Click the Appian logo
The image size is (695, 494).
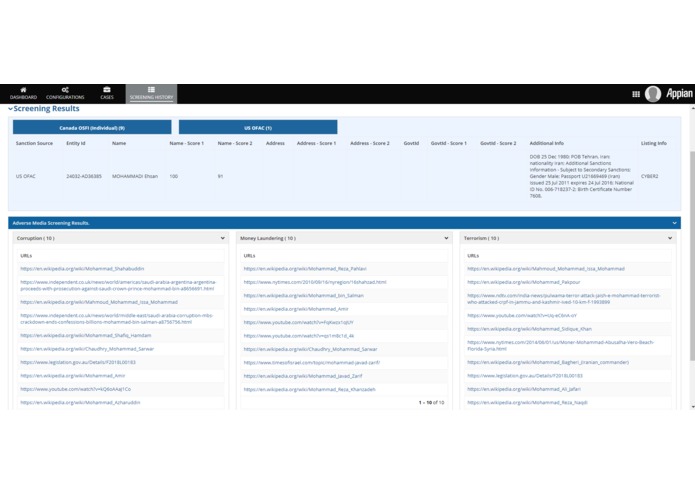(679, 93)
